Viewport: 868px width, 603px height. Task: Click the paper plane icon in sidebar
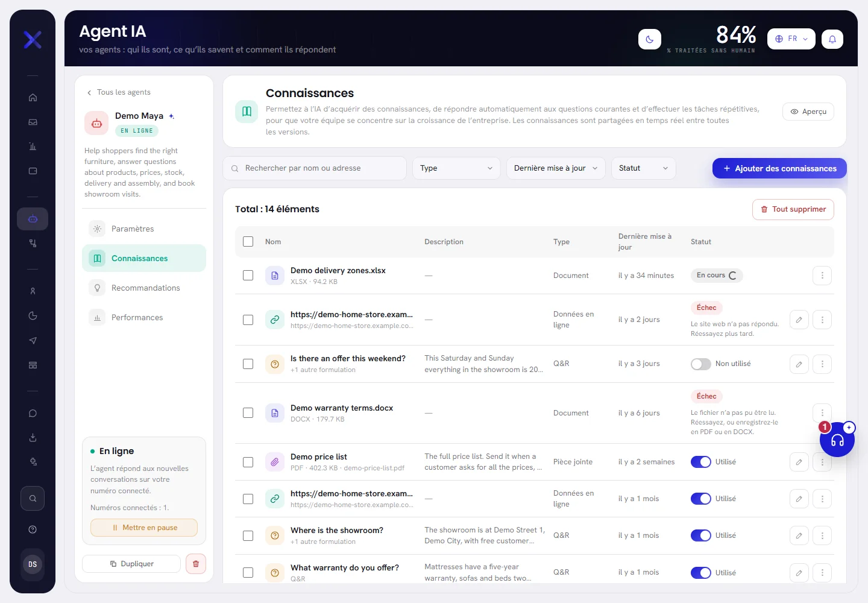click(33, 341)
